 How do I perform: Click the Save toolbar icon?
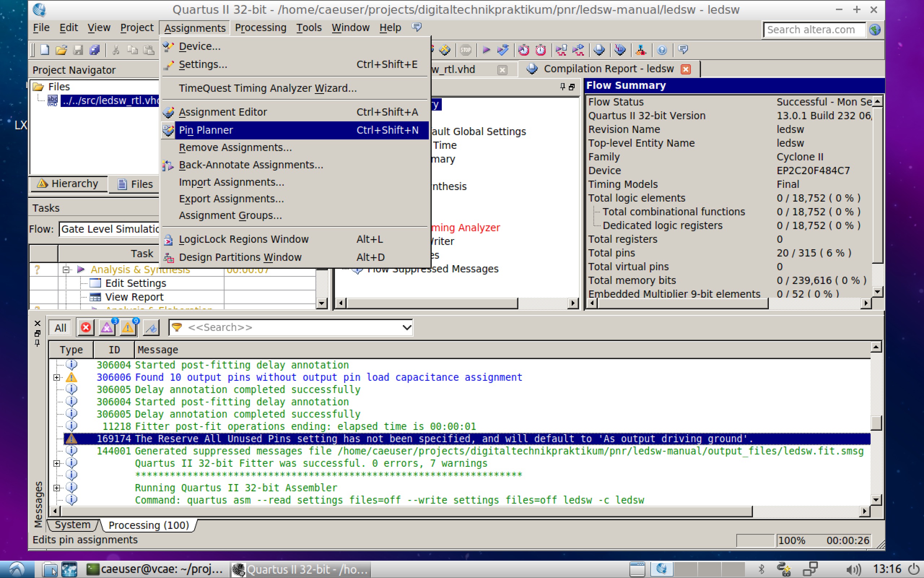tap(78, 50)
